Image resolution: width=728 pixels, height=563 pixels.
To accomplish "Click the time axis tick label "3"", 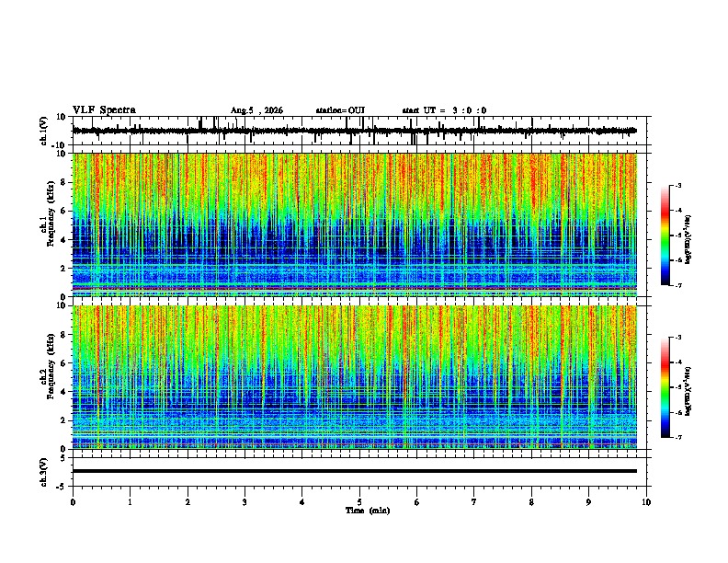I will tap(245, 502).
